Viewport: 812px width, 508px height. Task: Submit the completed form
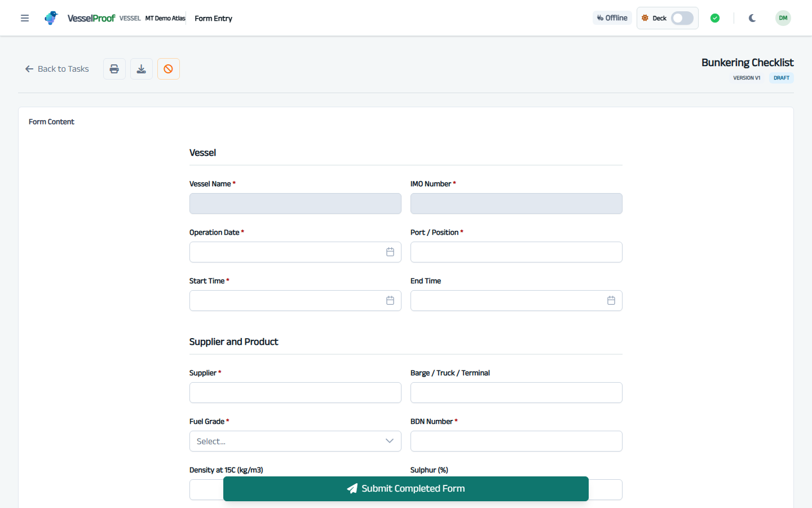coord(406,489)
